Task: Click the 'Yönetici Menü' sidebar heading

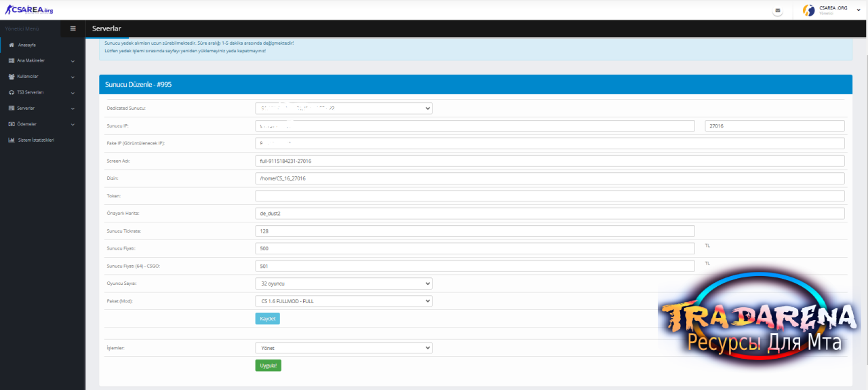Action: (22, 28)
